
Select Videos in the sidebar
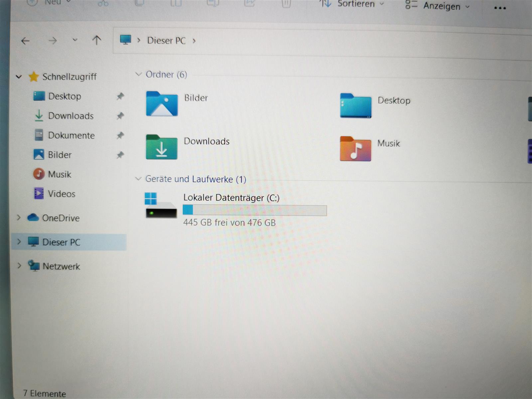(x=62, y=194)
